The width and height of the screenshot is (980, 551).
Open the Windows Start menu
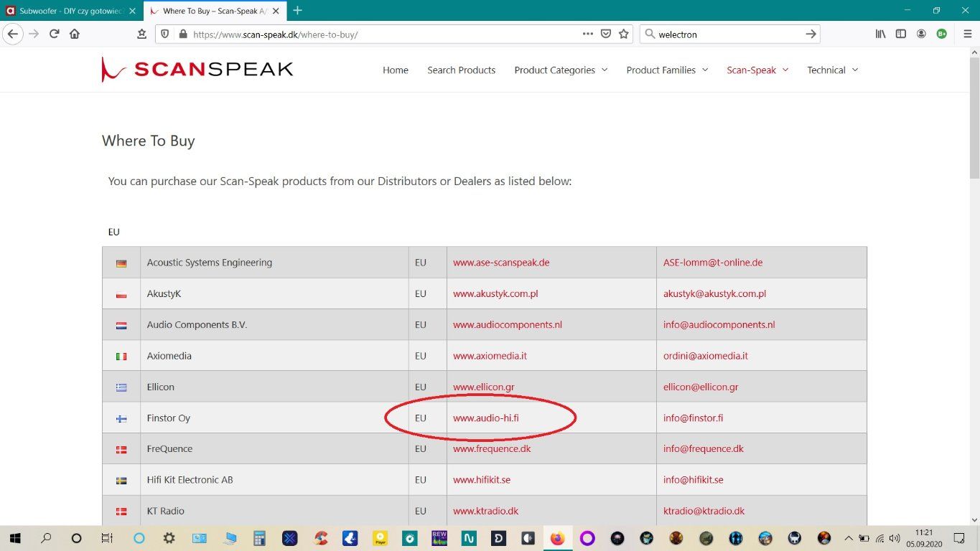pos(14,537)
